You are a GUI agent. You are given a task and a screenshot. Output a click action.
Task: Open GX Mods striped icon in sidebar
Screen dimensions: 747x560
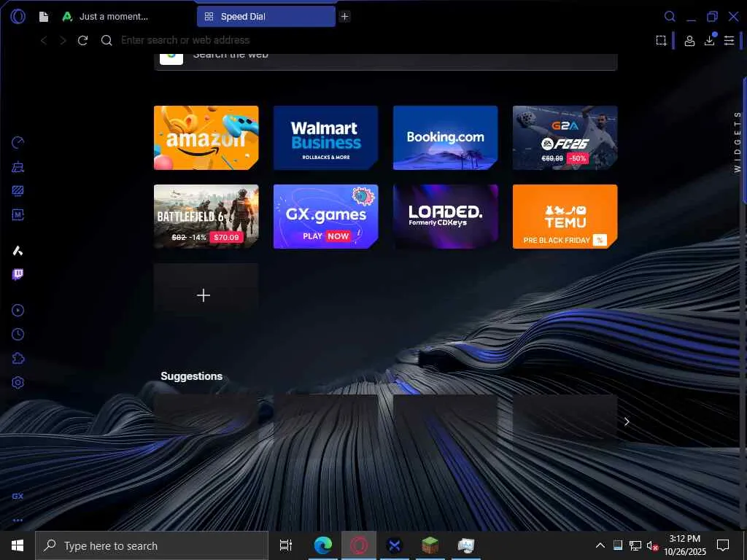(18, 191)
